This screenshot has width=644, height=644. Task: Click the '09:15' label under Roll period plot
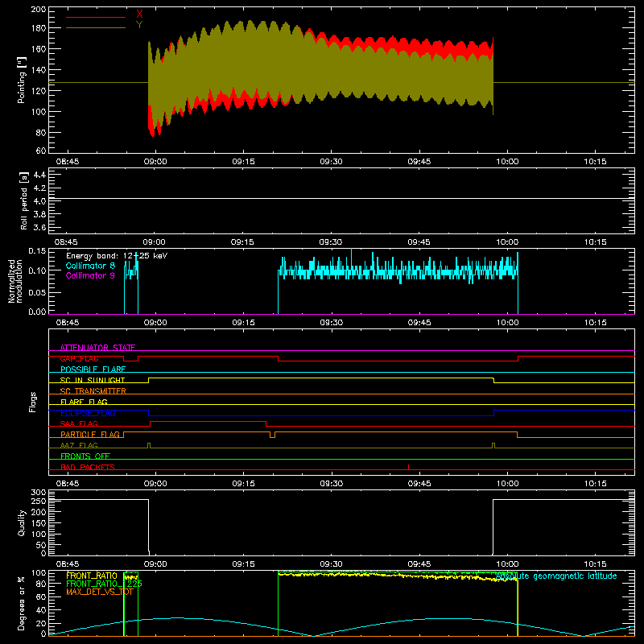[x=242, y=242]
